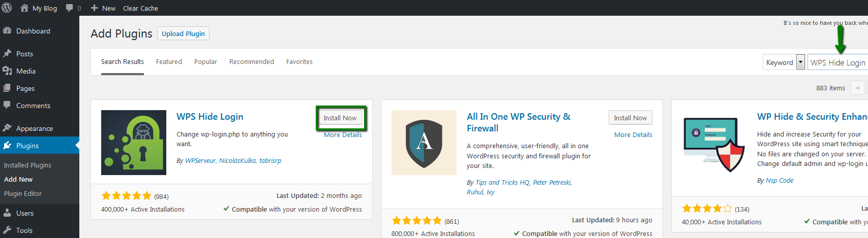Image resolution: width=868 pixels, height=238 pixels.
Task: Clear Cache from the admin bar
Action: (x=140, y=8)
